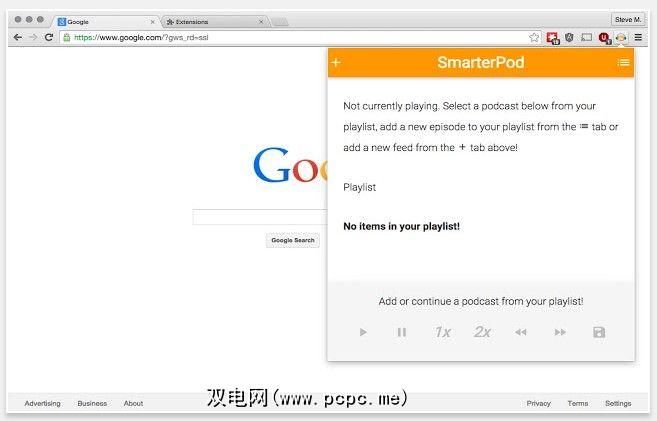Click the rewind button in SmarterPod
Image resolution: width=657 pixels, height=421 pixels.
point(520,332)
